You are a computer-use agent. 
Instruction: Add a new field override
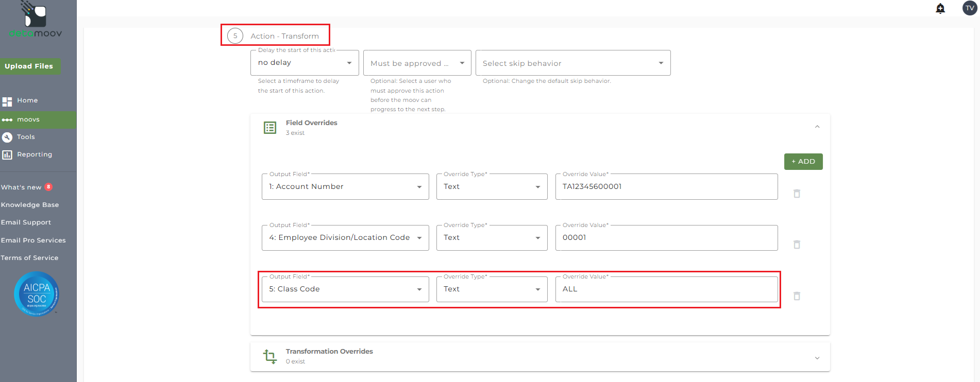pos(803,162)
